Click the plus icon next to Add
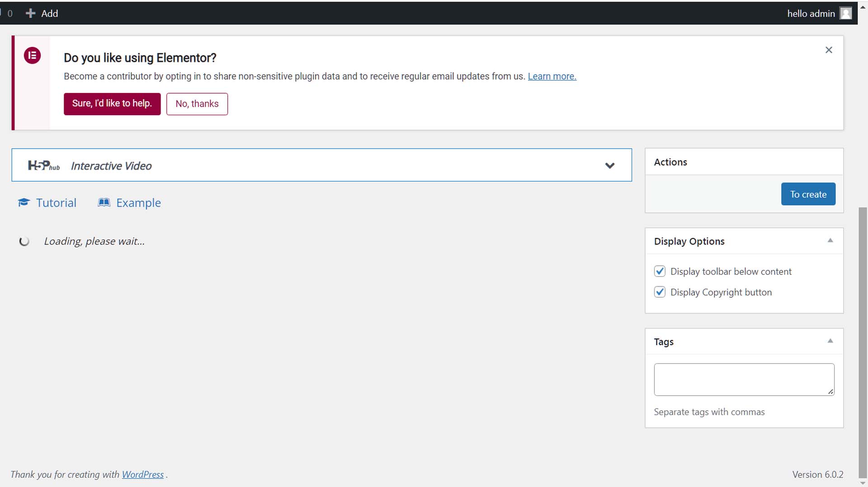The height and width of the screenshot is (487, 868). [x=30, y=14]
